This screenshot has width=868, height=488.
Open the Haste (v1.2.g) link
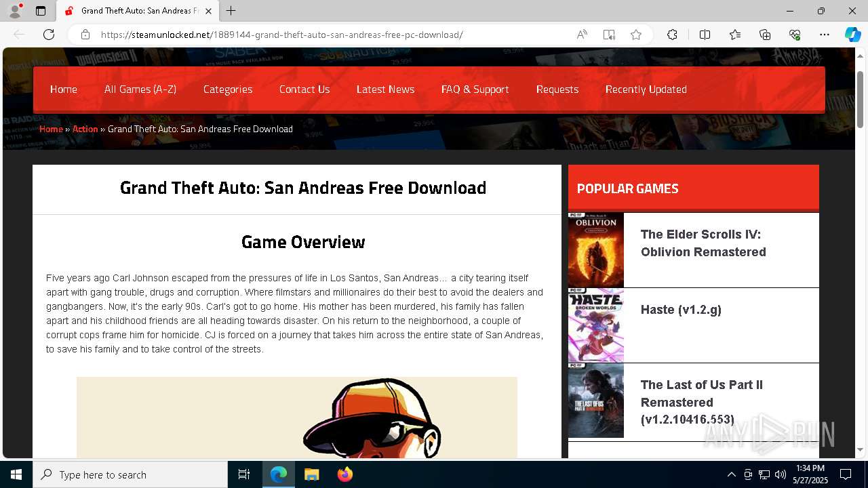tap(681, 310)
